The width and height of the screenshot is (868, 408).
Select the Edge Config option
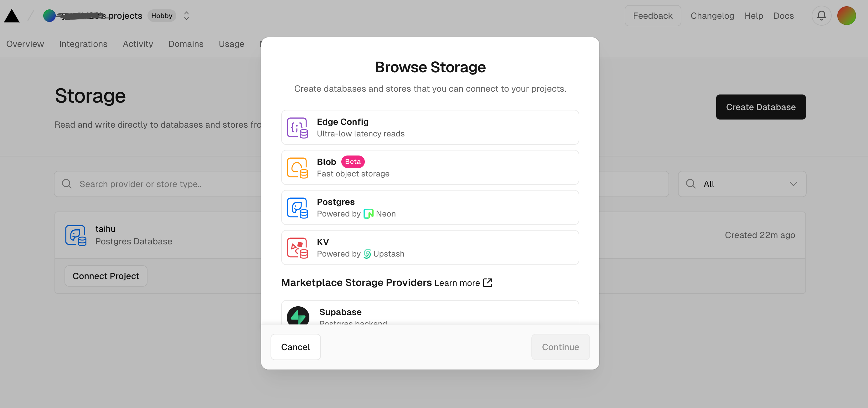430,128
